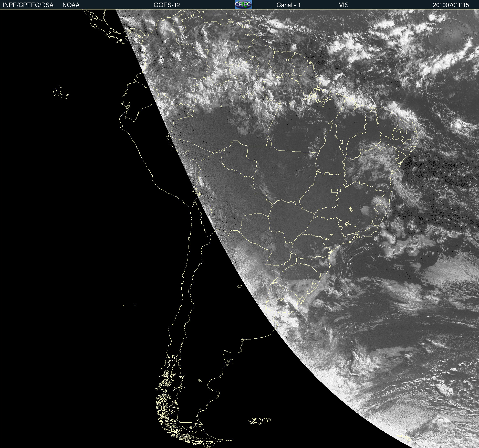This screenshot has width=479, height=448.
Task: Click the NOAA label in the header
Action: point(71,5)
